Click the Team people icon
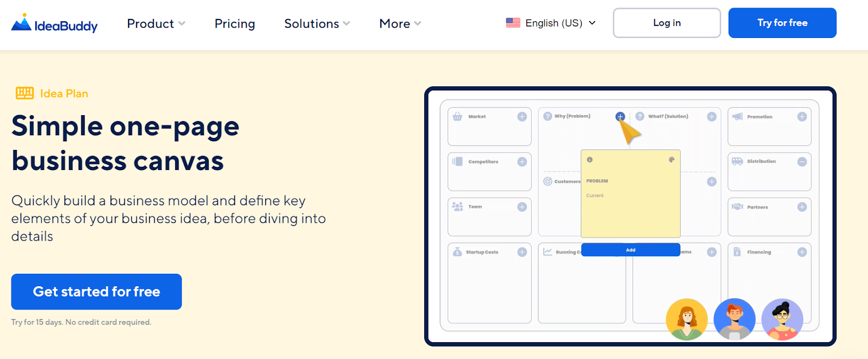The height and width of the screenshot is (359, 868). click(457, 206)
